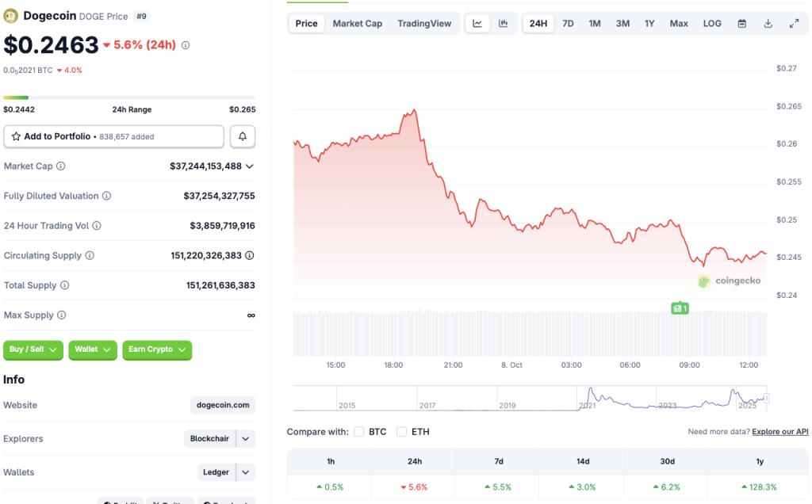Add Dogecoin to Portfolio
This screenshot has height=504, width=812.
[113, 136]
